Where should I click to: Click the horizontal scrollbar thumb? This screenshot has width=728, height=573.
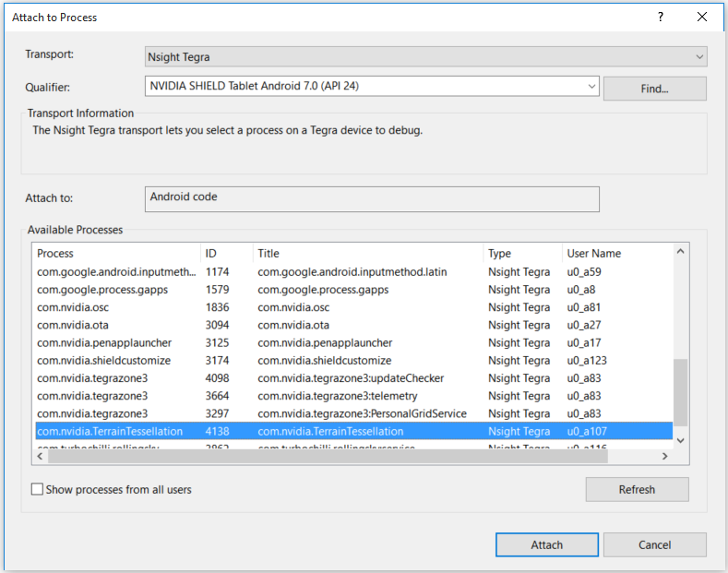pos(328,457)
